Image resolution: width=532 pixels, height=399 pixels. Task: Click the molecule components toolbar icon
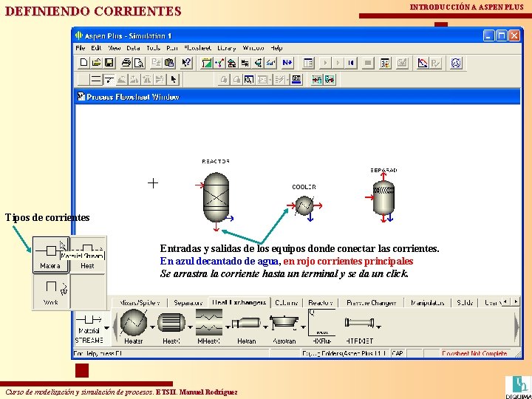tap(219, 63)
